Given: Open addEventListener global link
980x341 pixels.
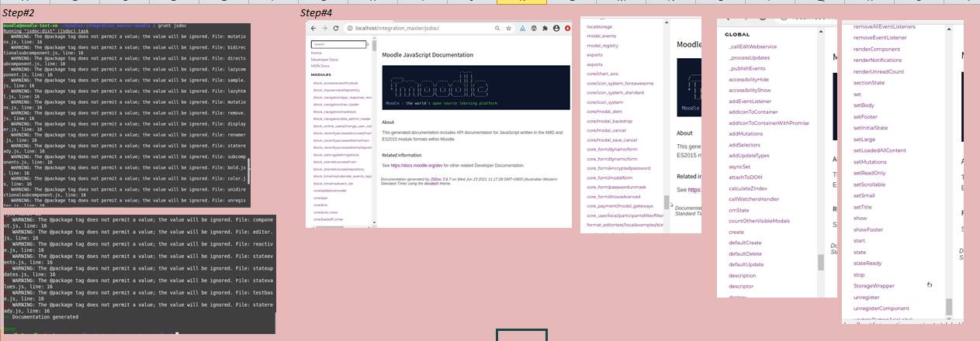Looking at the screenshot, I should click(x=750, y=101).
